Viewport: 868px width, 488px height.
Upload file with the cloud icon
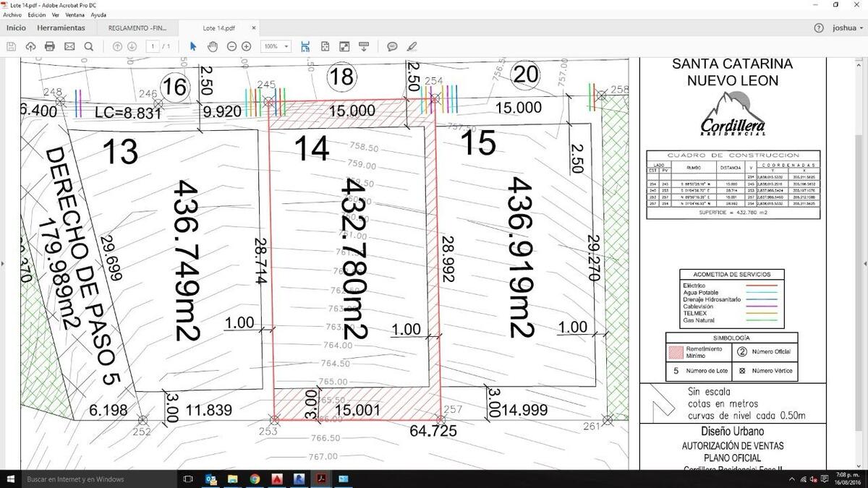point(30,46)
